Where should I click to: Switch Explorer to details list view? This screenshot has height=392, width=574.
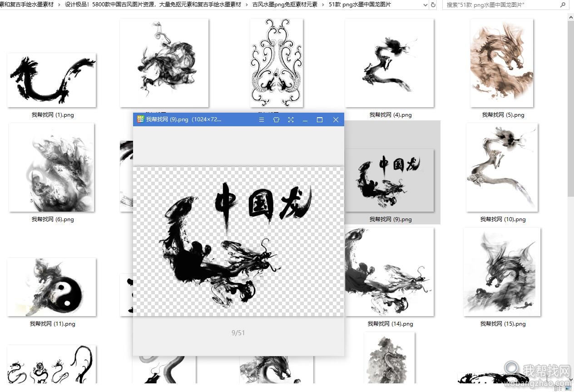coord(558,388)
